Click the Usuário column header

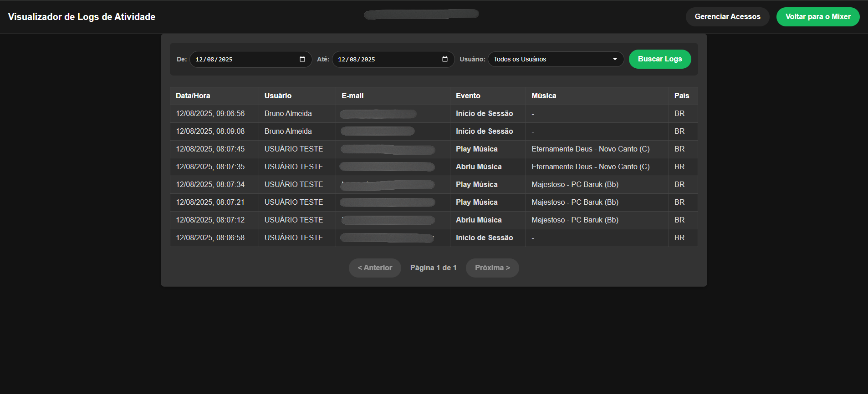coord(278,96)
